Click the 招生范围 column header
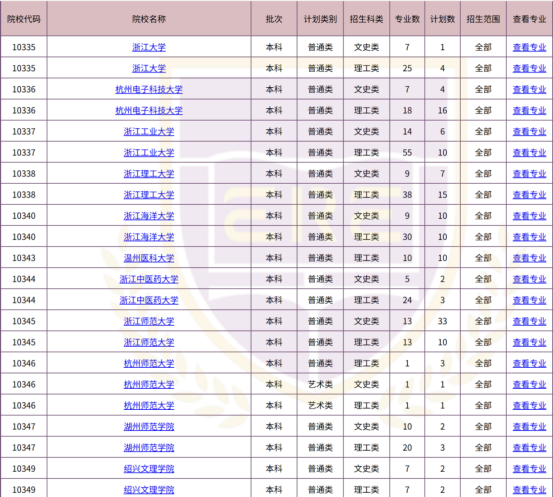 point(483,19)
